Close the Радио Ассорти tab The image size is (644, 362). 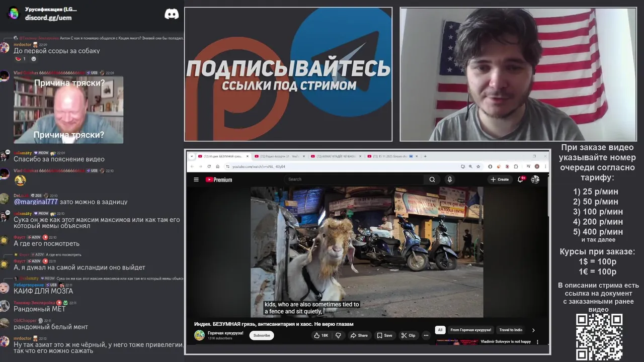[x=303, y=156]
